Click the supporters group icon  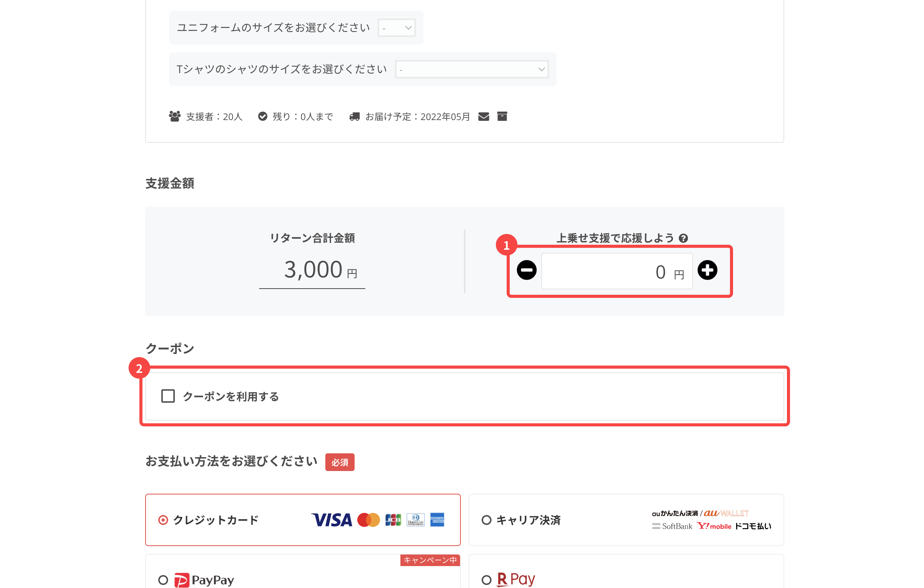(174, 116)
